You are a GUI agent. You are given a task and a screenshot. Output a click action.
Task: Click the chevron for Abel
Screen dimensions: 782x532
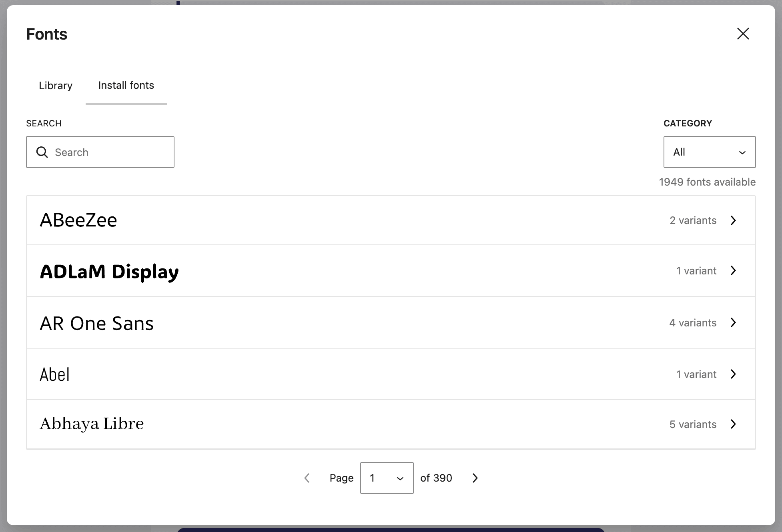733,374
